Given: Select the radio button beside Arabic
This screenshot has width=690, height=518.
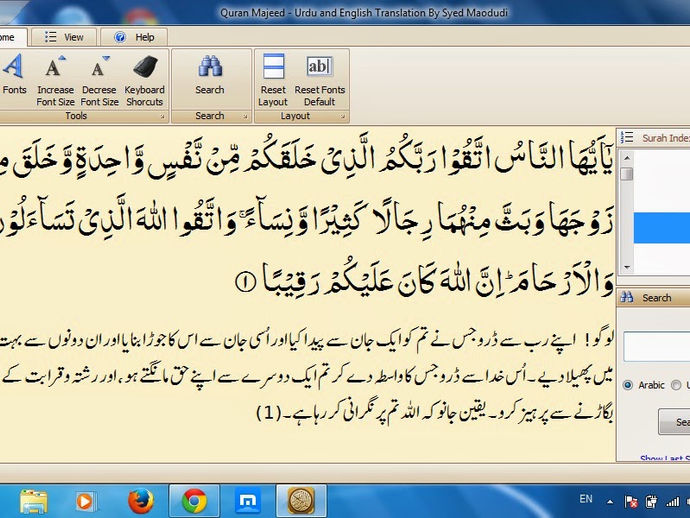Looking at the screenshot, I should click(628, 385).
